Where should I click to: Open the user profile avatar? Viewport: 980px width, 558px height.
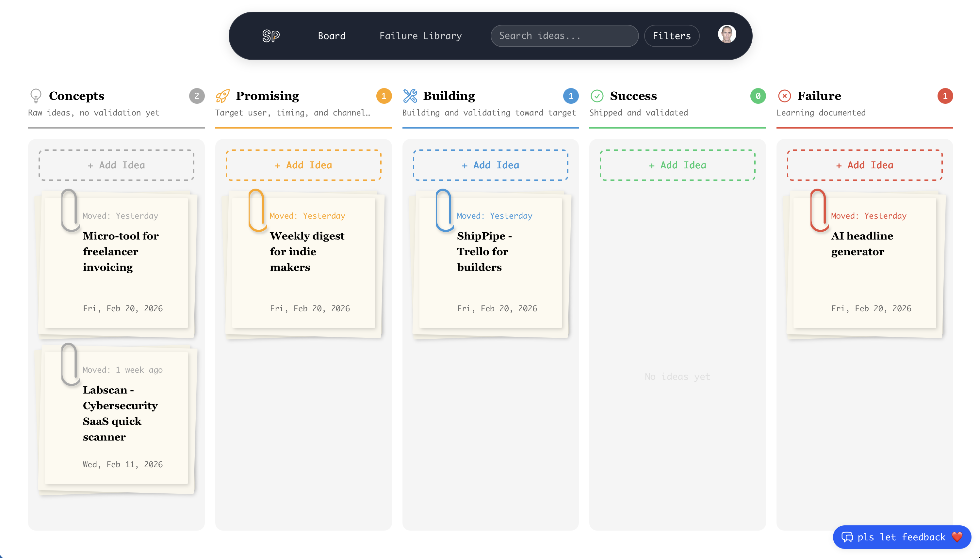tap(727, 34)
